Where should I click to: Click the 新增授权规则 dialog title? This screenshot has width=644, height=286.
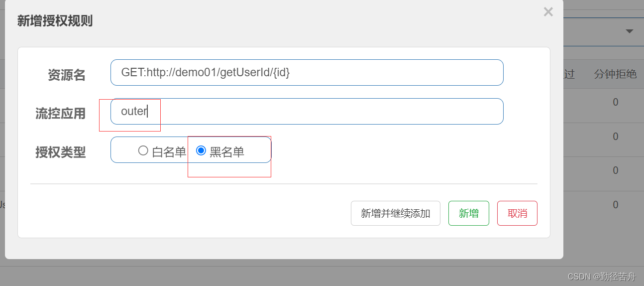[55, 21]
